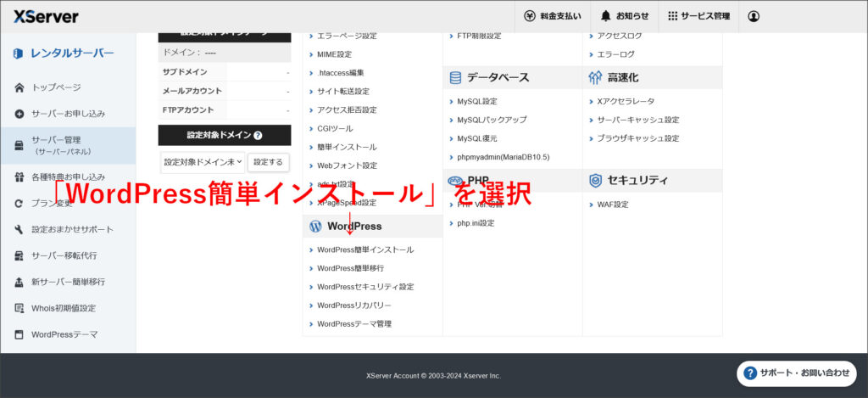Open Webフォント設定 link
The height and width of the screenshot is (398, 868).
click(x=347, y=165)
